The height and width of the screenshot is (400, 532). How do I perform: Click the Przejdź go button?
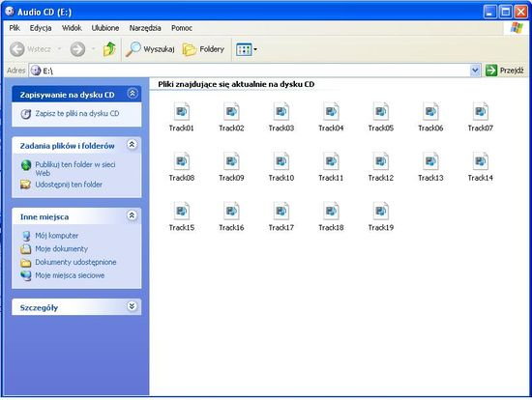[x=505, y=71]
